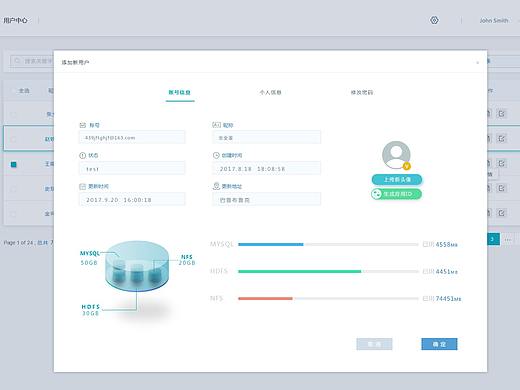
Task: Close the 添加新用户 dialog with the X
Action: [x=477, y=62]
